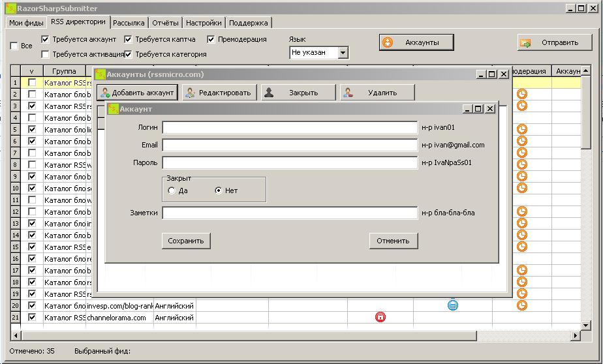This screenshot has height=364, width=603.
Task: Click the Редактировать edit-user icon button
Action: [x=191, y=93]
